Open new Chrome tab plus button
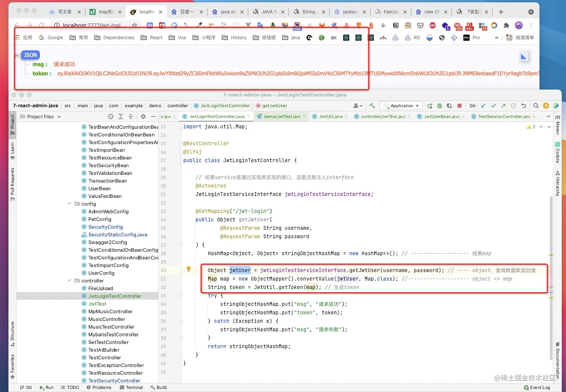The width and height of the screenshot is (566, 392). click(x=501, y=12)
